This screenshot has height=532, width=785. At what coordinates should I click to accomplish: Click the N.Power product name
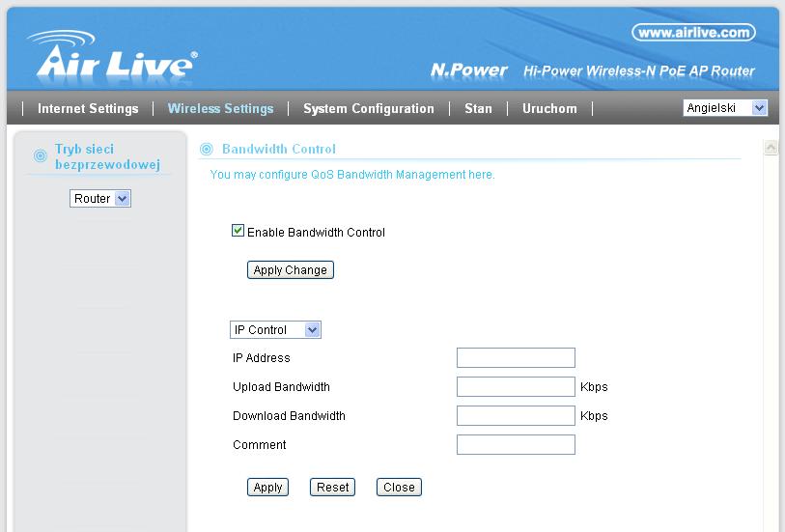(x=468, y=70)
